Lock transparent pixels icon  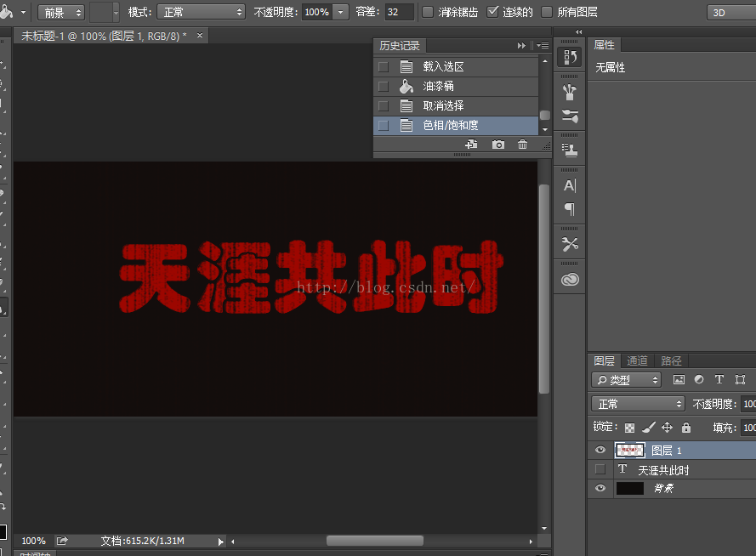629,428
